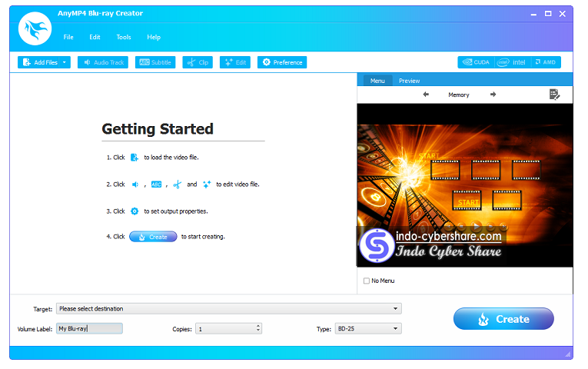Open the Target destination dropdown
The image size is (588, 369).
229,308
